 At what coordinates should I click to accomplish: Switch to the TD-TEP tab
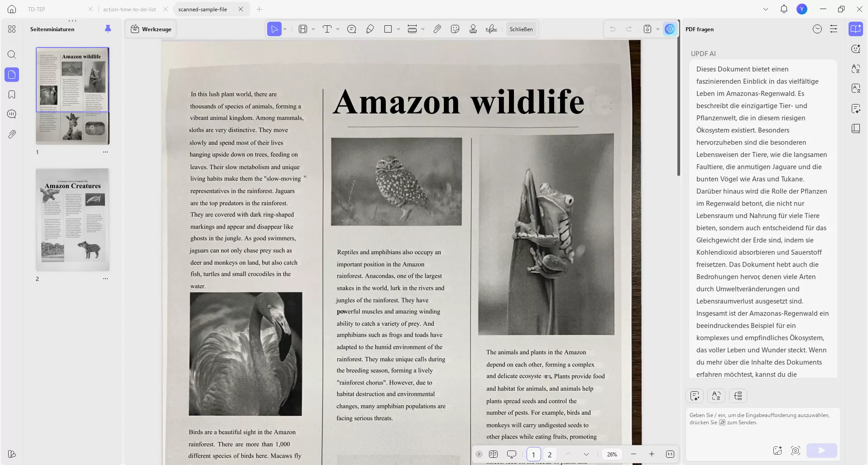coord(37,9)
